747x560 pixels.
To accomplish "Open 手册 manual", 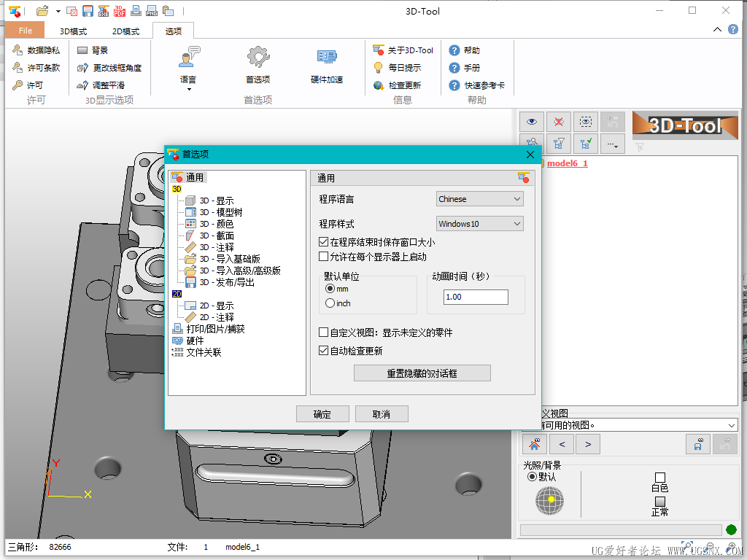I will [x=465, y=68].
